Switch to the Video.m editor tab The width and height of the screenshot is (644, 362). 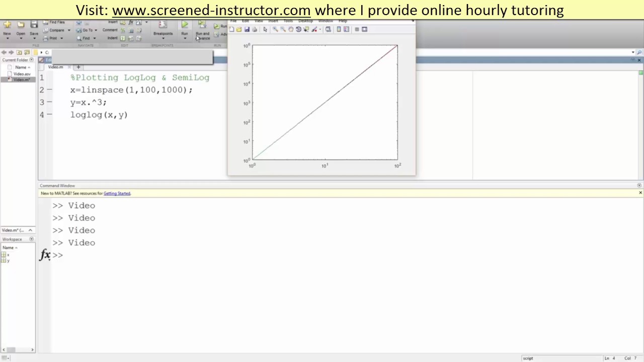click(x=56, y=67)
